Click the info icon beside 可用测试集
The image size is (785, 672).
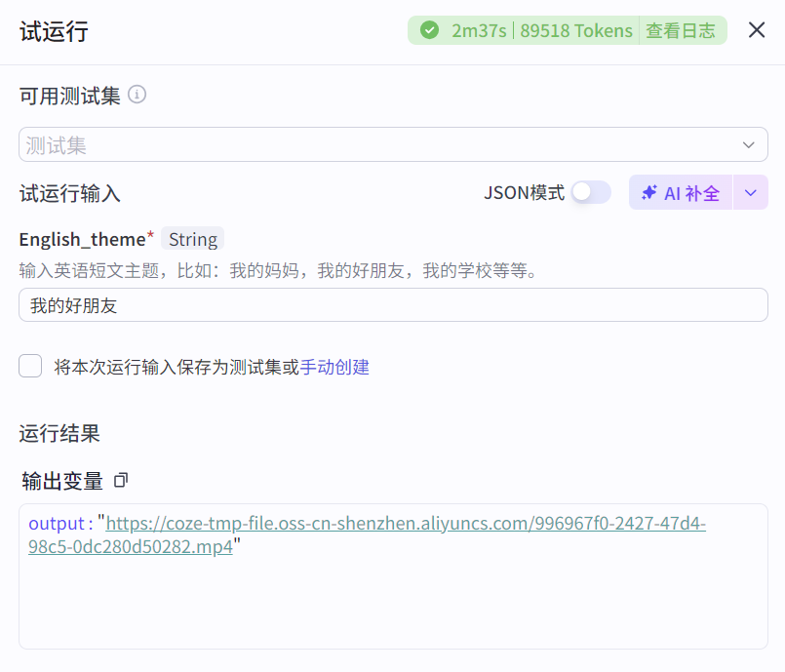coord(137,95)
